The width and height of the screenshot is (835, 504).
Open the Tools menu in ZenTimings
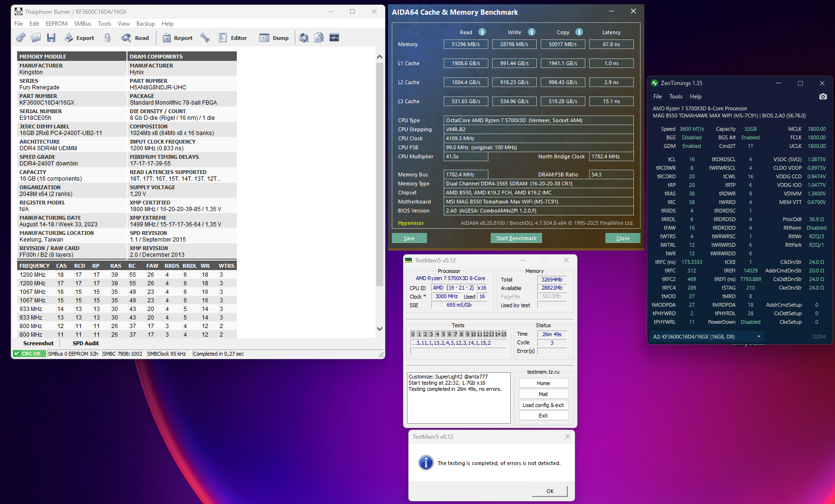pos(676,97)
